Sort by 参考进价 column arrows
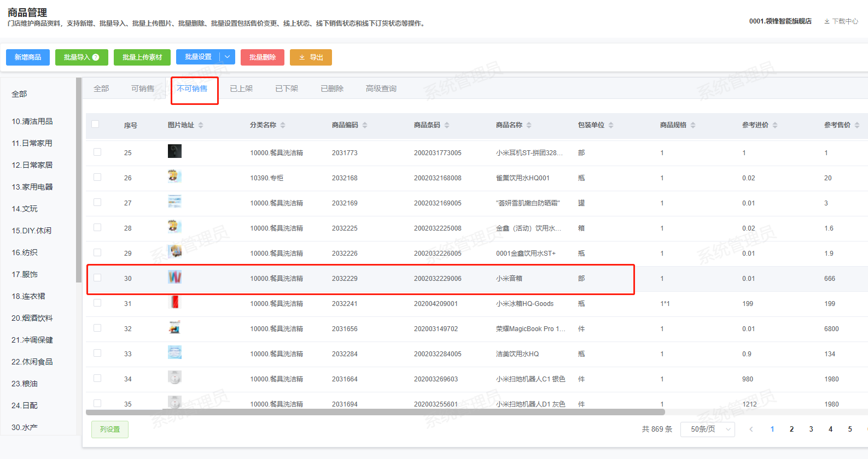This screenshot has width=868, height=459. [x=775, y=125]
